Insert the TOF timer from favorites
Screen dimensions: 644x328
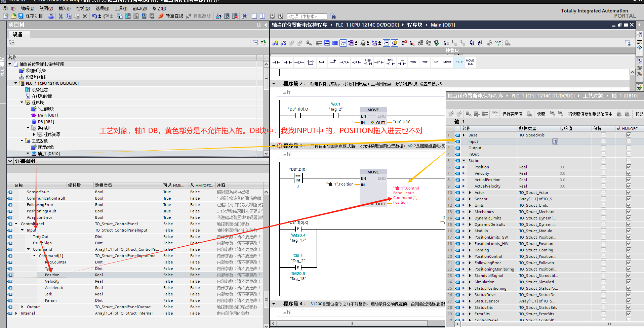tap(425, 62)
